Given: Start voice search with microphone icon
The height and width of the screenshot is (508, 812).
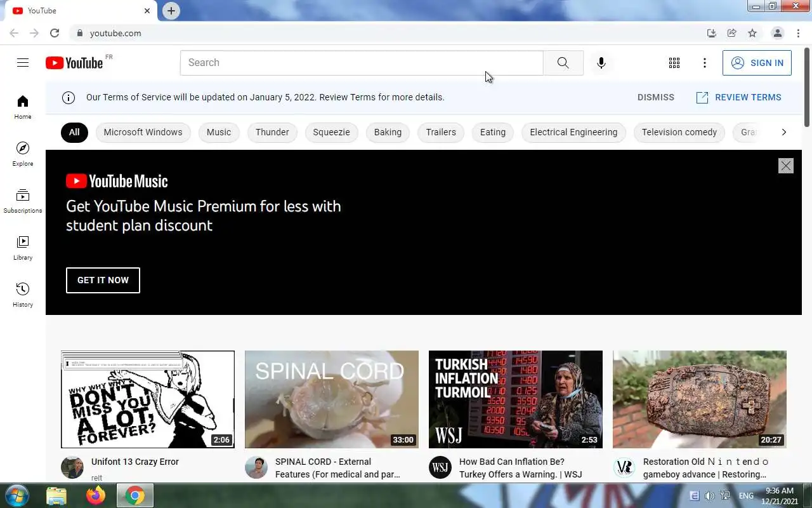Looking at the screenshot, I should coord(601,62).
